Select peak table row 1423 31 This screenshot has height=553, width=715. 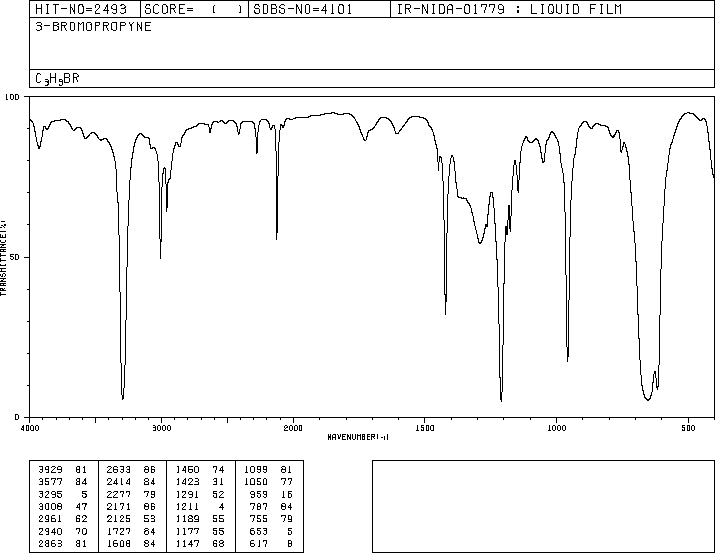pyautogui.click(x=200, y=482)
